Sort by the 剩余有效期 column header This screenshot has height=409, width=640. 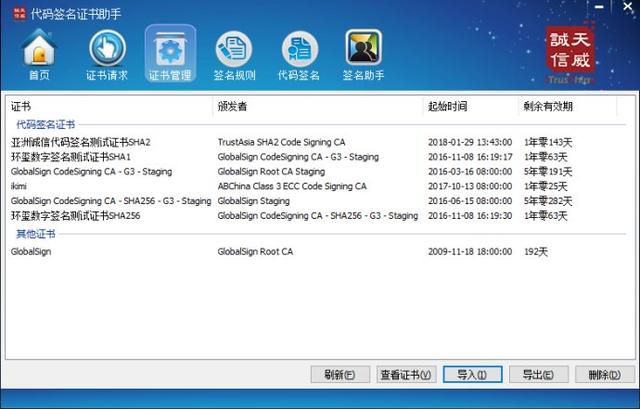(567, 107)
